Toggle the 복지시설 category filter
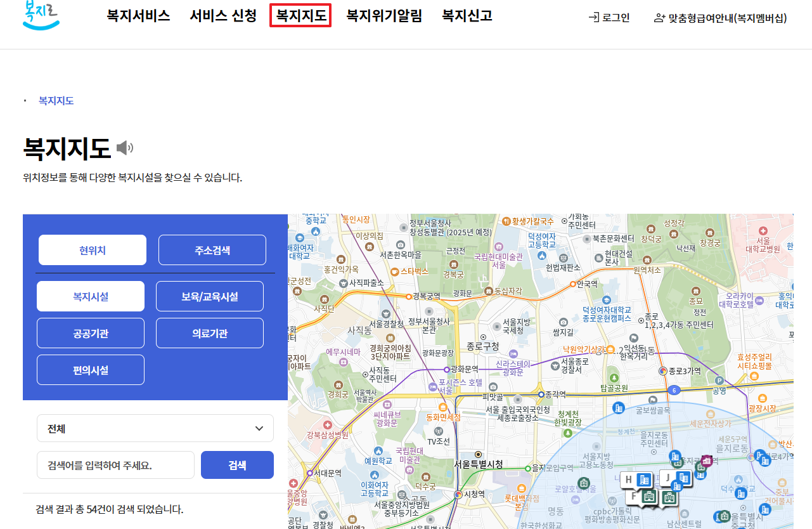Image resolution: width=812 pixels, height=529 pixels. pyautogui.click(x=91, y=296)
